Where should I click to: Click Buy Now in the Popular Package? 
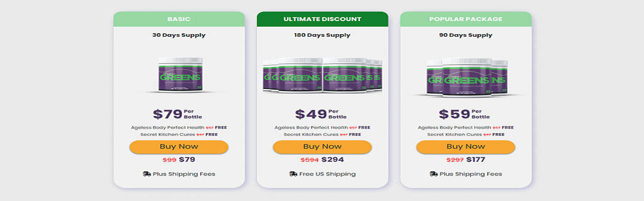[465, 147]
